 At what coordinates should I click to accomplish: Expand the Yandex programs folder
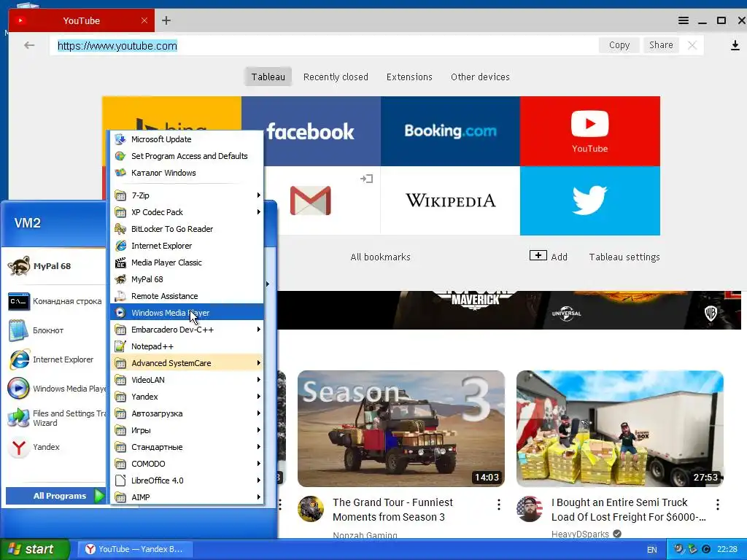coord(187,397)
